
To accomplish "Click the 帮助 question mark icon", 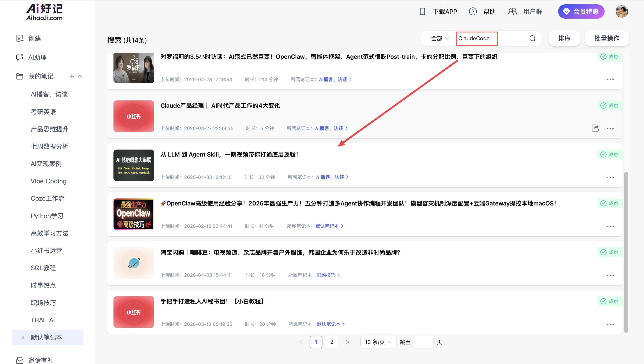I will click(x=473, y=12).
